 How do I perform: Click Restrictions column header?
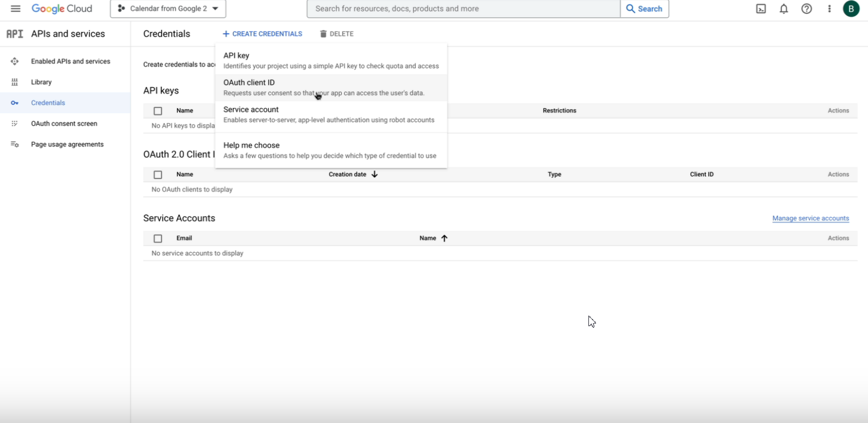click(559, 110)
